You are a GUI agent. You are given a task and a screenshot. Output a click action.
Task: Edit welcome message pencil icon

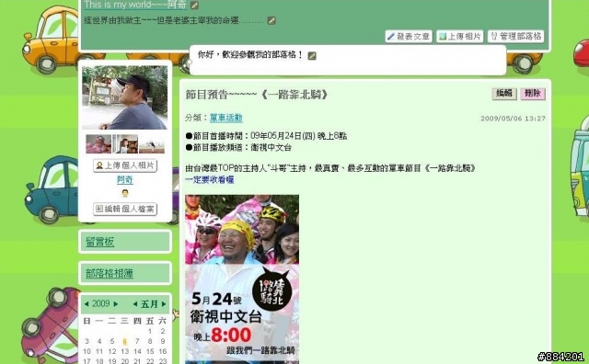(312, 56)
